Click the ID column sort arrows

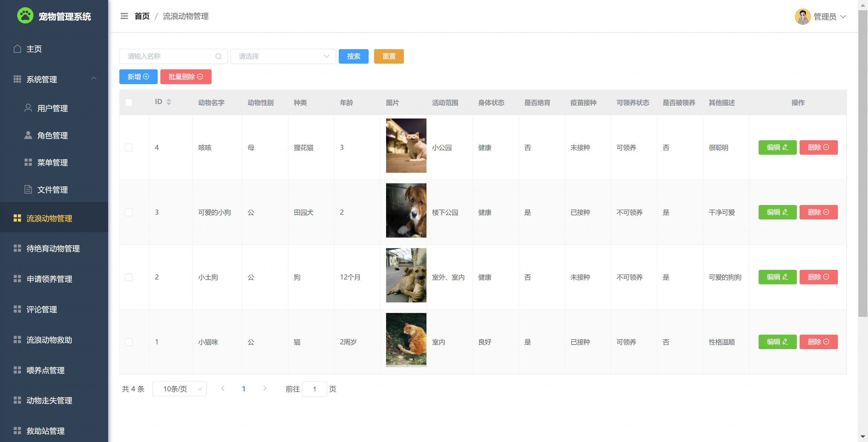(169, 102)
